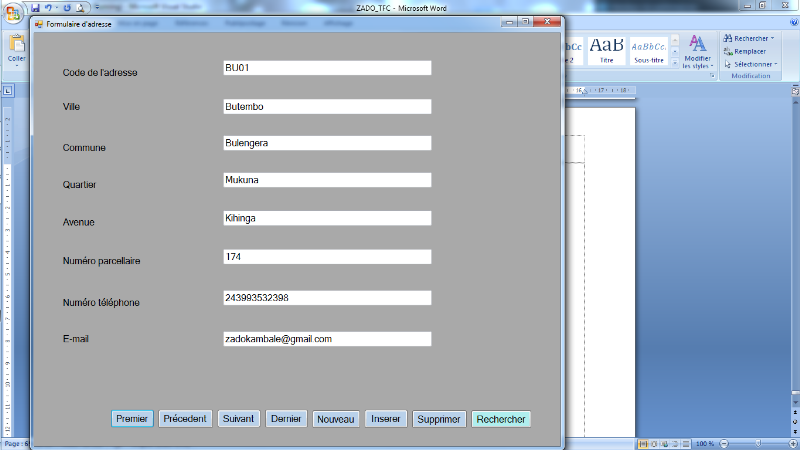Image resolution: width=800 pixels, height=450 pixels.
Task: Click the Numéro téléphone field
Action: point(327,298)
